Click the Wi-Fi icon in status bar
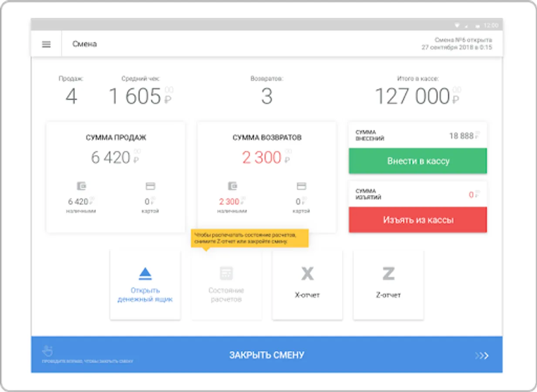537x392 pixels. click(x=457, y=25)
